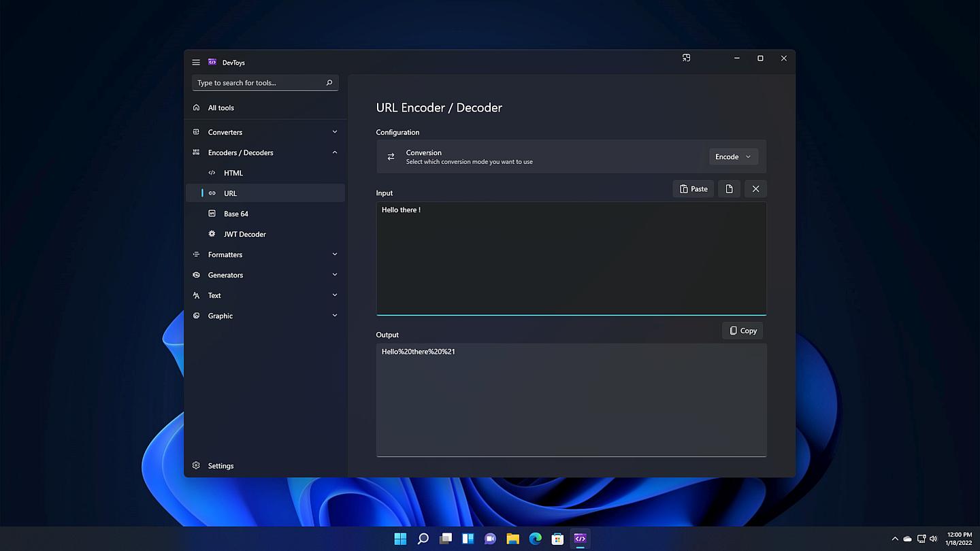Image resolution: width=980 pixels, height=551 pixels.
Task: Open the clock showing 12:00 PM
Action: point(959,539)
